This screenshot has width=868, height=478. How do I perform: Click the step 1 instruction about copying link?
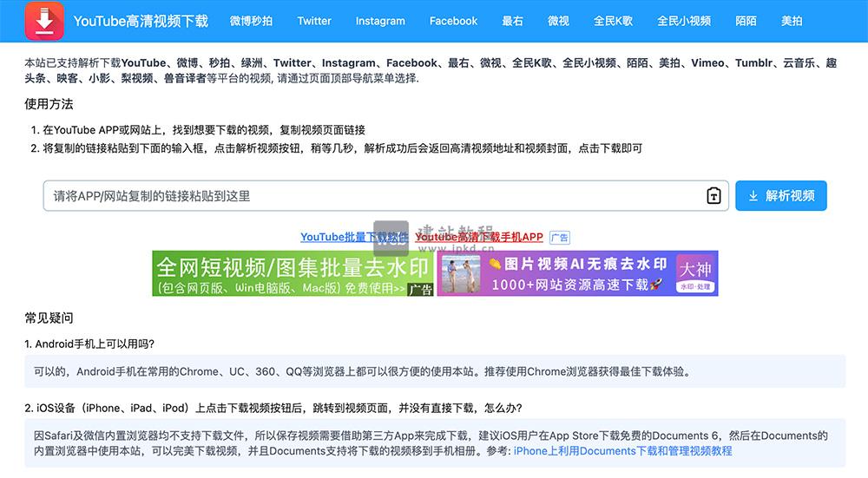coord(204,130)
